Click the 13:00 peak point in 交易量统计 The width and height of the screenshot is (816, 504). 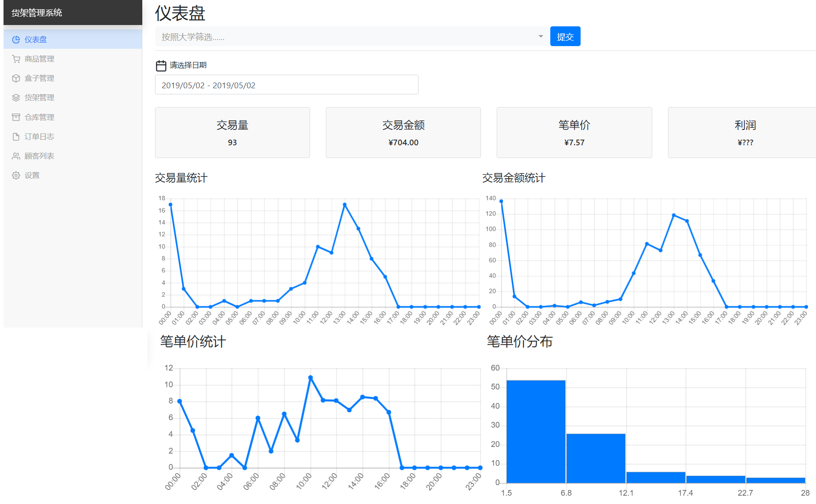click(345, 205)
